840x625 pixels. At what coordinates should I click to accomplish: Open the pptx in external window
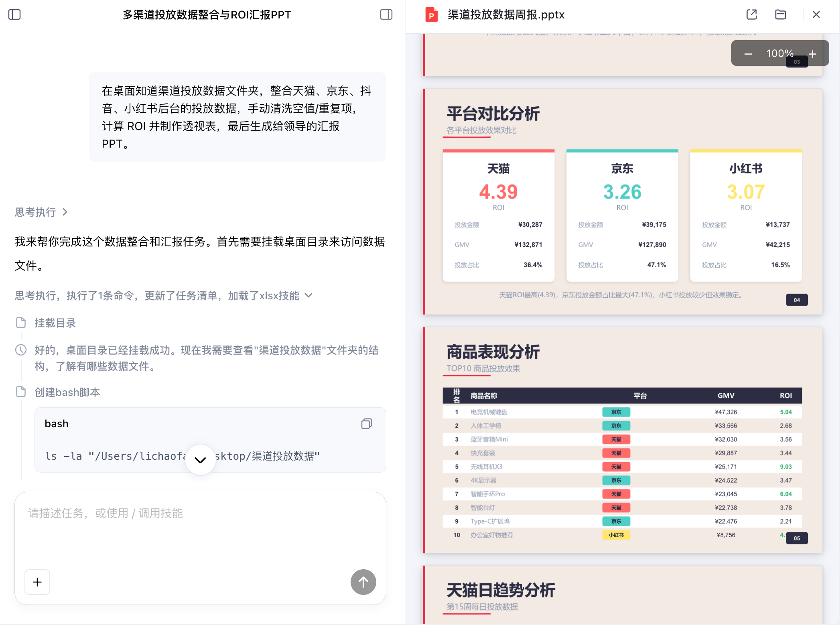pyautogui.click(x=751, y=15)
